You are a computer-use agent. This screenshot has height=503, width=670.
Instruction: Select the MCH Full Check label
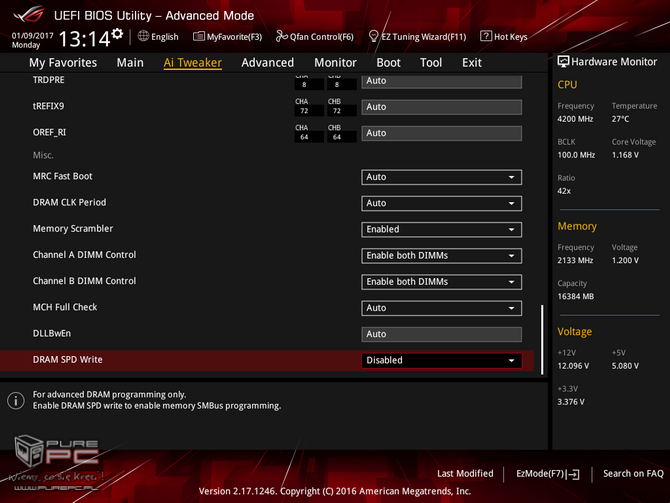pyautogui.click(x=65, y=307)
